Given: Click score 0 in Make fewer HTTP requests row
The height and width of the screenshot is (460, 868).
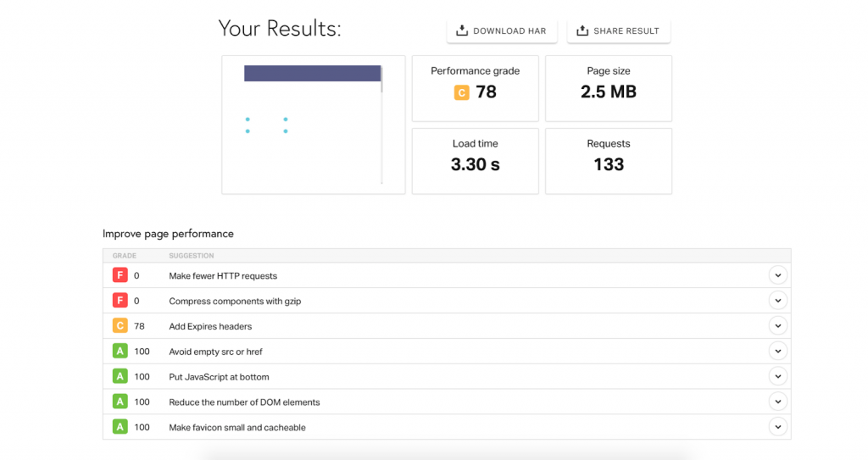Looking at the screenshot, I should point(136,275).
